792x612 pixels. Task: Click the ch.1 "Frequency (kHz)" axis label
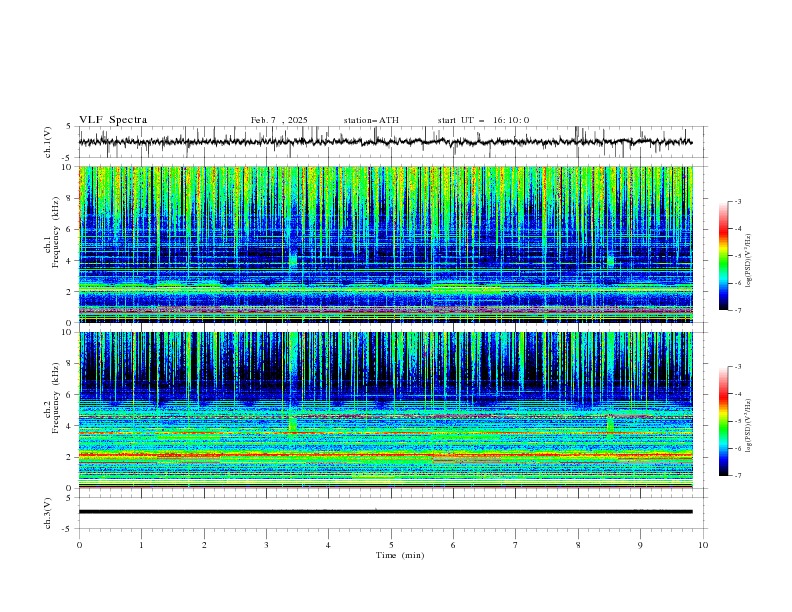coord(56,232)
